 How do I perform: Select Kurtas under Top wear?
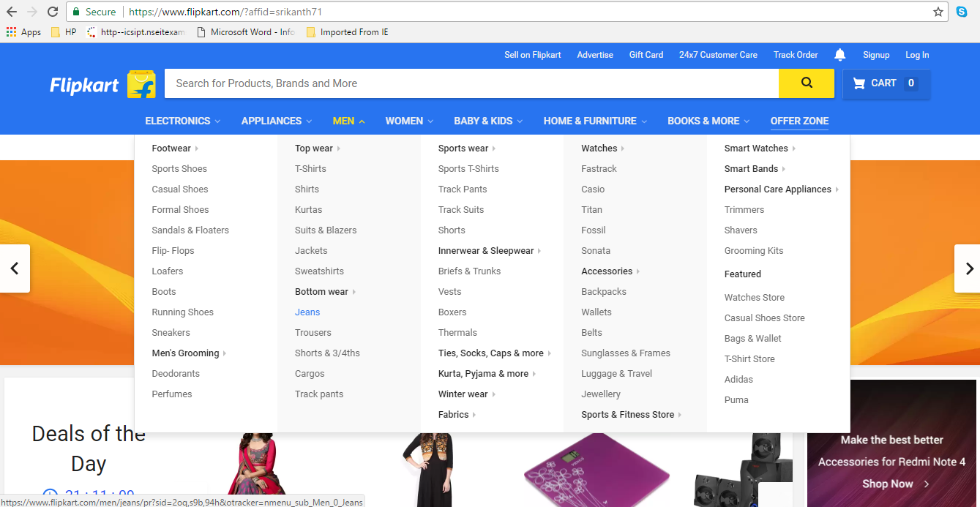[308, 209]
